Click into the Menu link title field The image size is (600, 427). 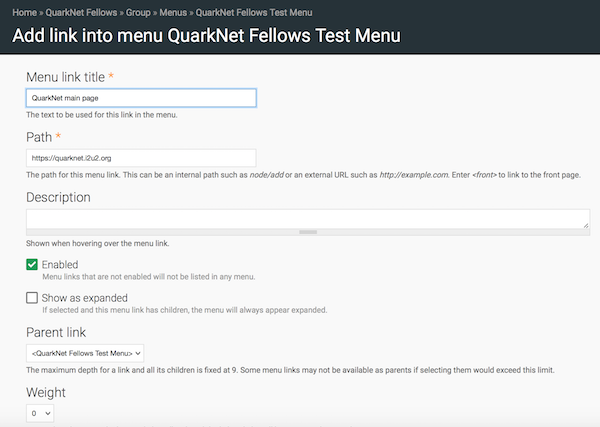[x=141, y=98]
